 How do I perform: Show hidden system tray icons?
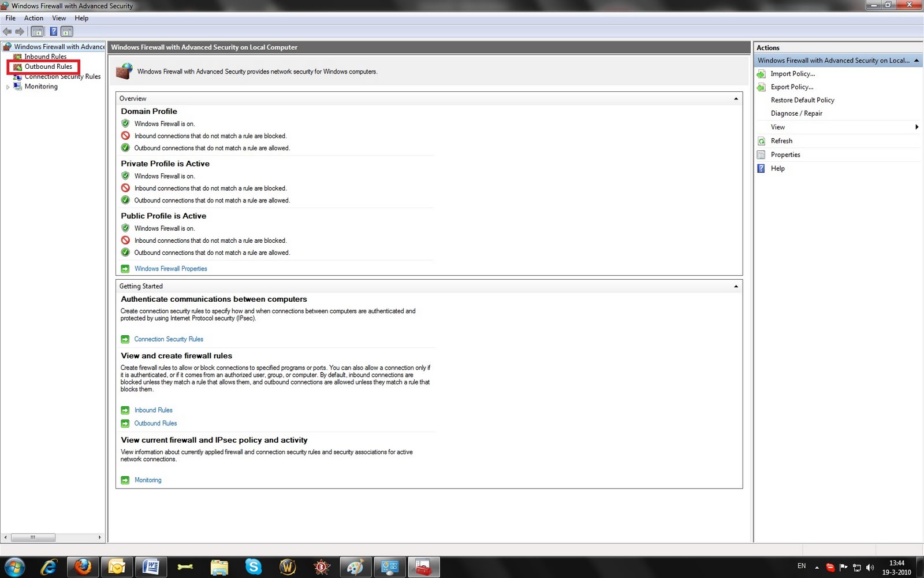pos(817,568)
